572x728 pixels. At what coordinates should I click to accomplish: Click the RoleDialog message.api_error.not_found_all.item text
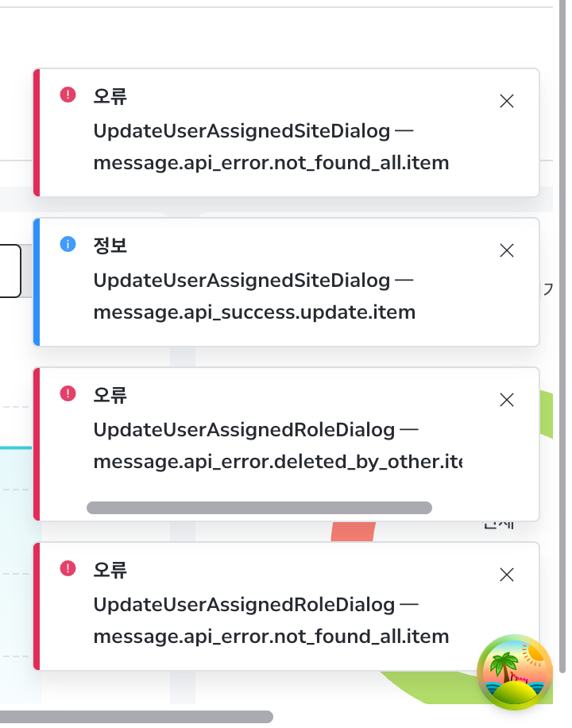click(271, 637)
